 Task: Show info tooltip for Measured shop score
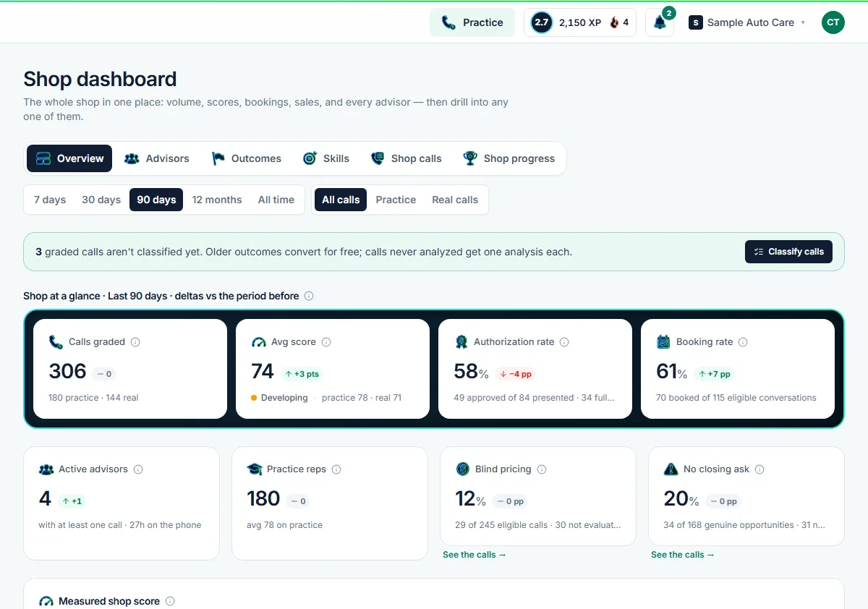tap(170, 601)
